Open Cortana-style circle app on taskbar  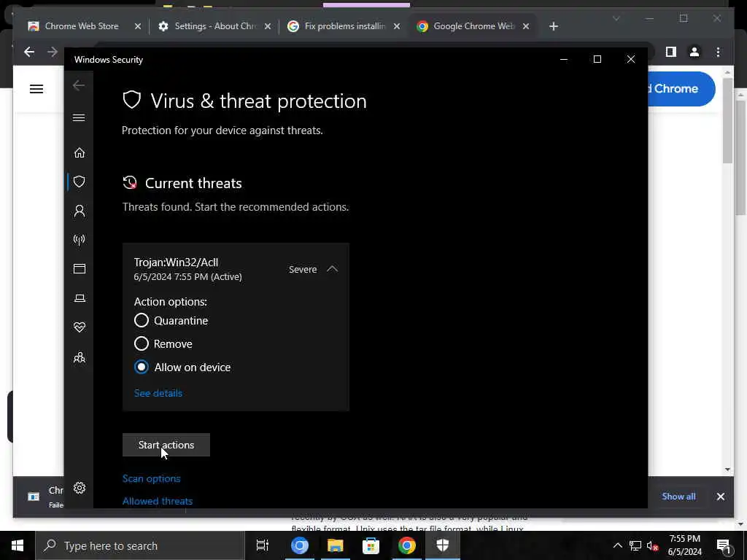(300, 545)
